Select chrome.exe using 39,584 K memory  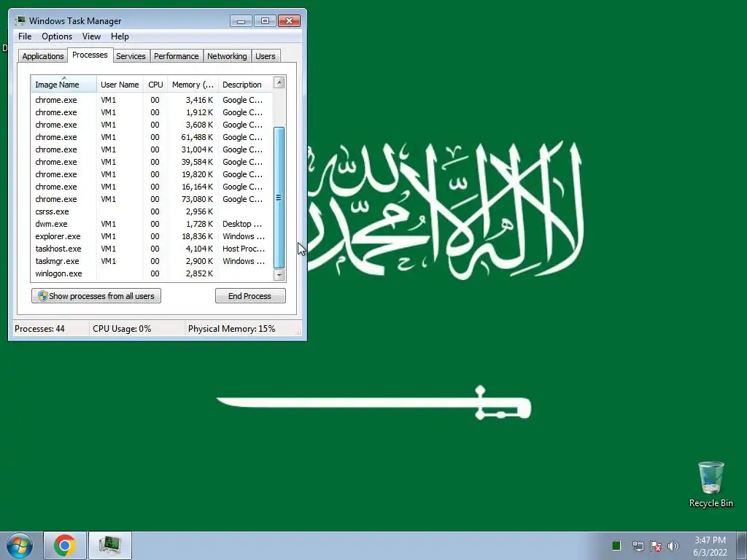point(152,162)
